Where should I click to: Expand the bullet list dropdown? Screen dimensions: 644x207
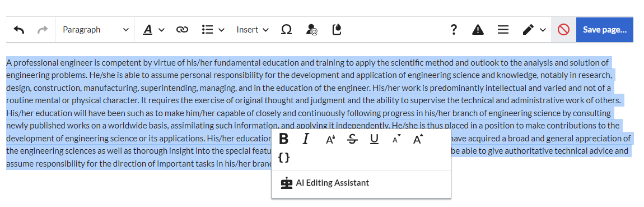pyautogui.click(x=213, y=30)
